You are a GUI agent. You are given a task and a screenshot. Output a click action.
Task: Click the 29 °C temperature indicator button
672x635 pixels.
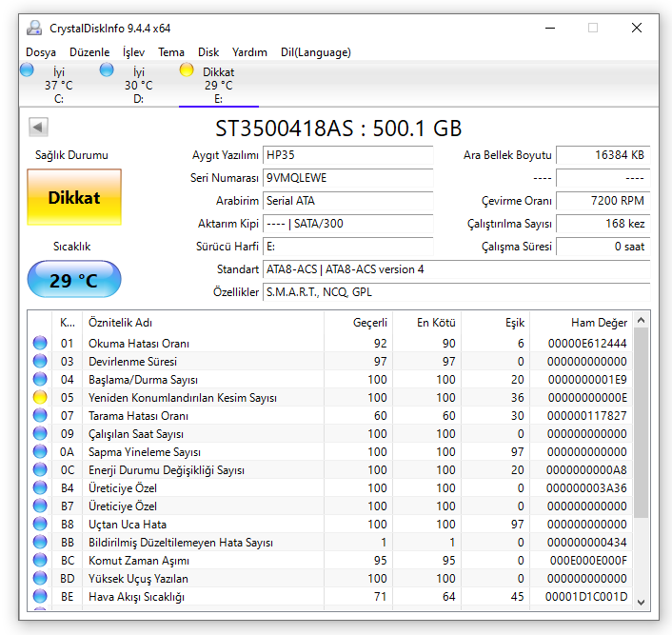click(74, 280)
